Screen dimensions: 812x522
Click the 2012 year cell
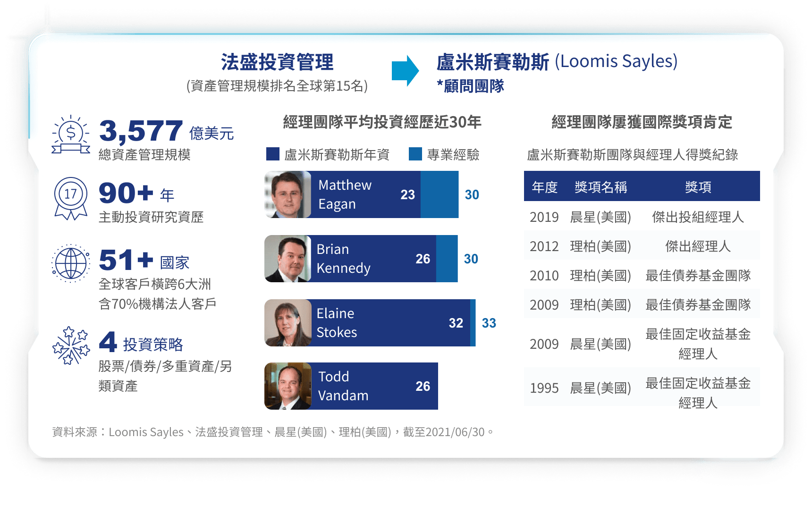[x=544, y=246]
